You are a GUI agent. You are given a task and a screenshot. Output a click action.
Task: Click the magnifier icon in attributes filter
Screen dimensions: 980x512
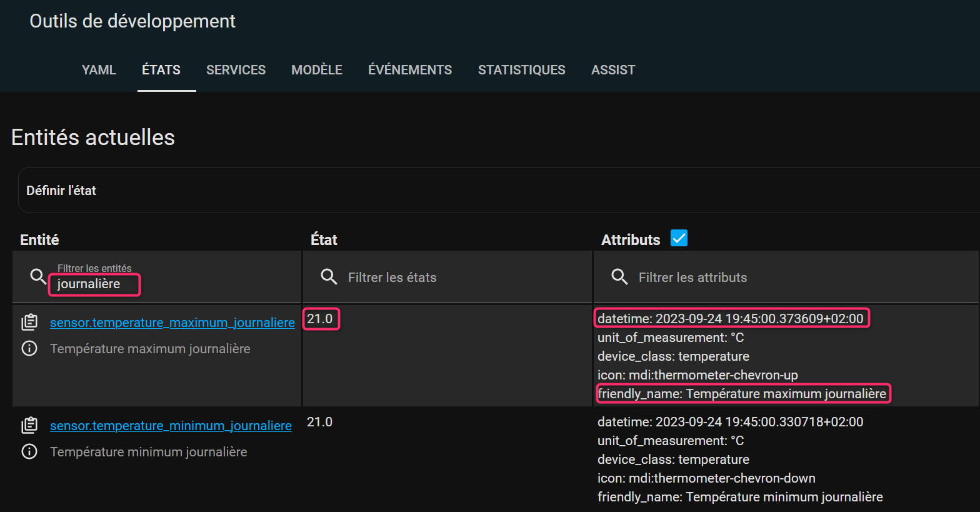pos(619,276)
